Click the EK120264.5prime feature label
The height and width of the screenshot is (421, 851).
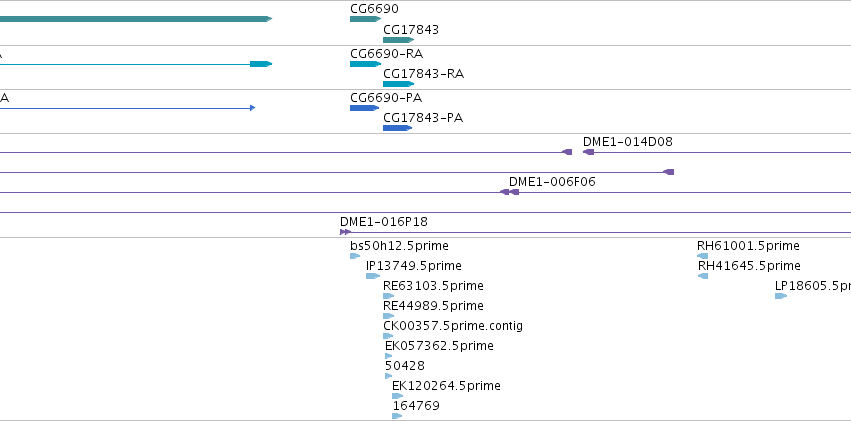446,386
